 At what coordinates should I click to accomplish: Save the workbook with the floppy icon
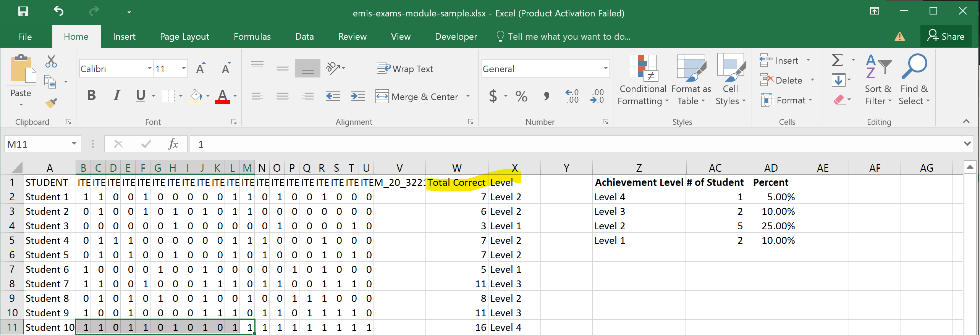point(23,11)
